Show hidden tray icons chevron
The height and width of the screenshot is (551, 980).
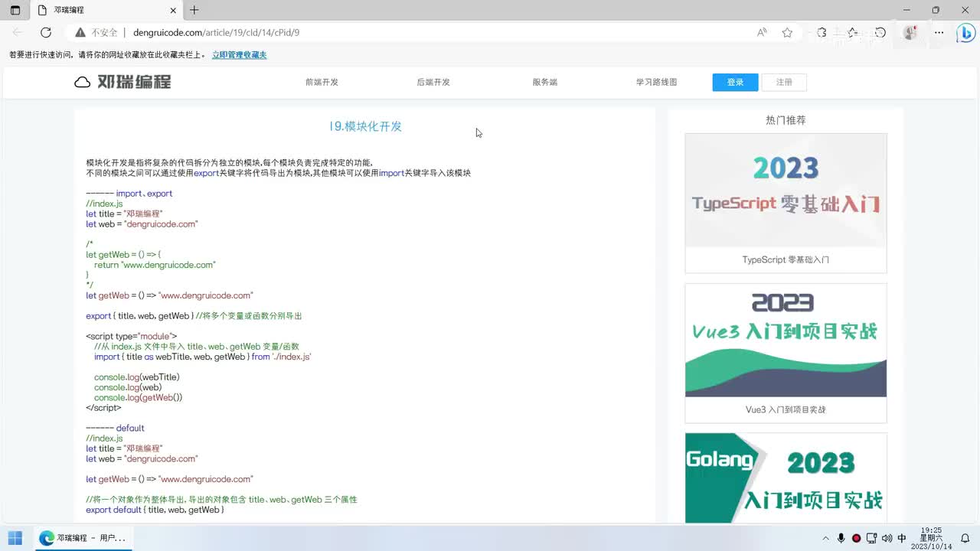tap(826, 538)
